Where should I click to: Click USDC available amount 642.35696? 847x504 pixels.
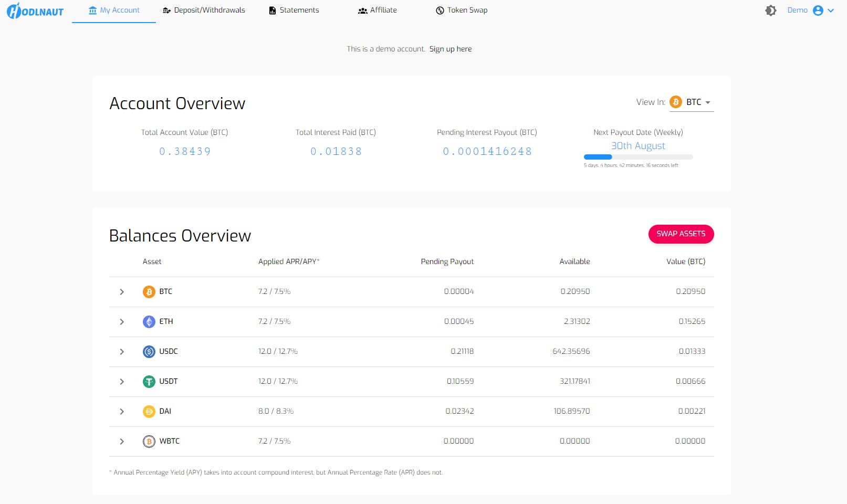click(x=571, y=352)
